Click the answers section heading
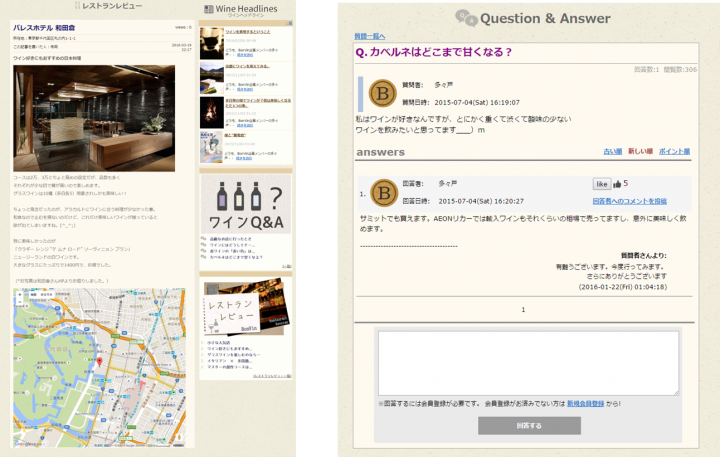The width and height of the screenshot is (720, 457). (x=381, y=152)
